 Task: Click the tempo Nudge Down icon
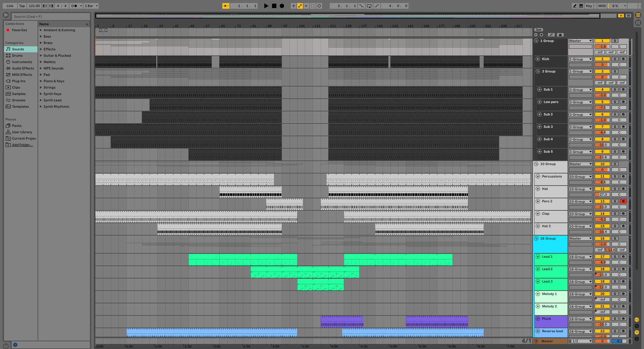pyautogui.click(x=45, y=6)
